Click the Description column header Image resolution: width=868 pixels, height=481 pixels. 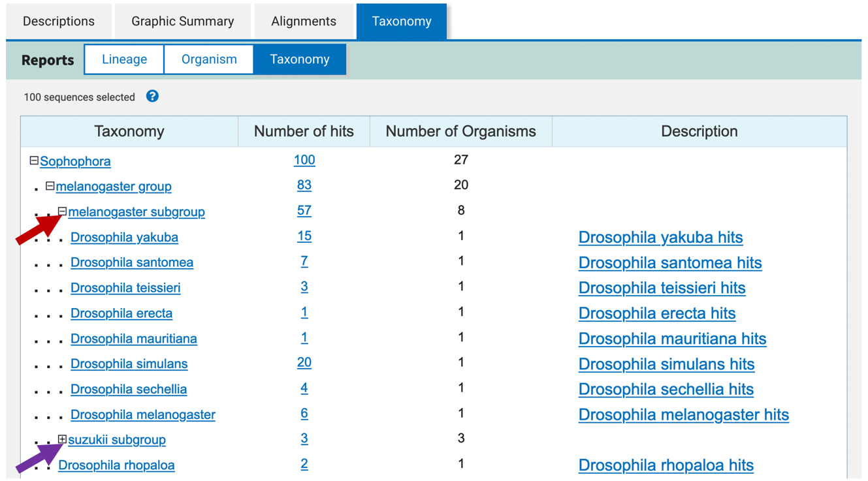pyautogui.click(x=699, y=132)
